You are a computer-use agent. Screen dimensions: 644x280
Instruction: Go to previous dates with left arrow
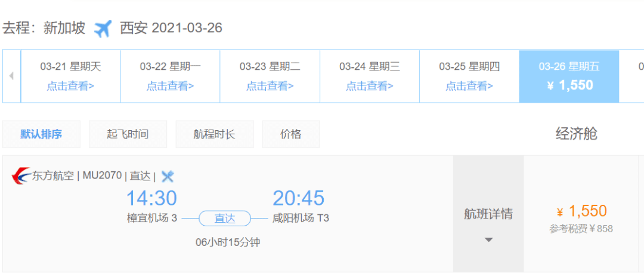click(11, 76)
